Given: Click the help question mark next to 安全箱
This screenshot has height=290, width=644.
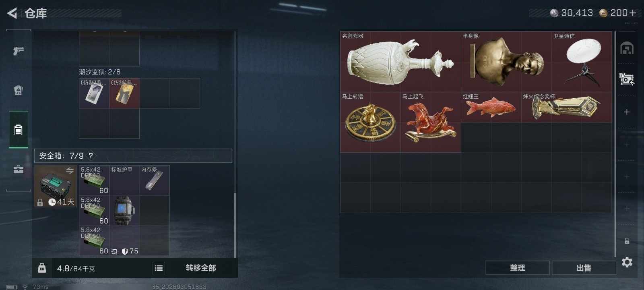Looking at the screenshot, I should coord(91,155).
